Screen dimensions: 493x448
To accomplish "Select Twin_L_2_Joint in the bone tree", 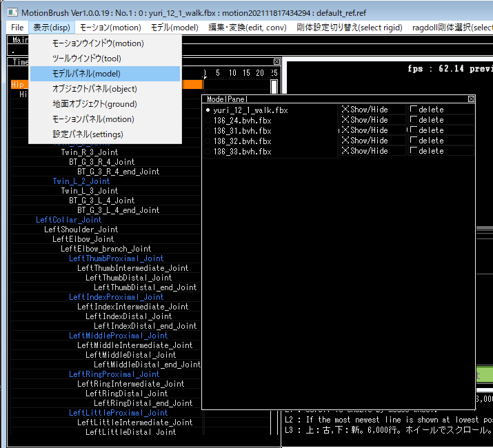I will [81, 181].
